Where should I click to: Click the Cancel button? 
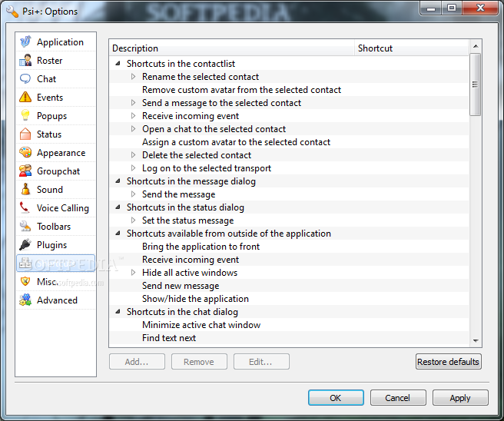[x=398, y=398]
